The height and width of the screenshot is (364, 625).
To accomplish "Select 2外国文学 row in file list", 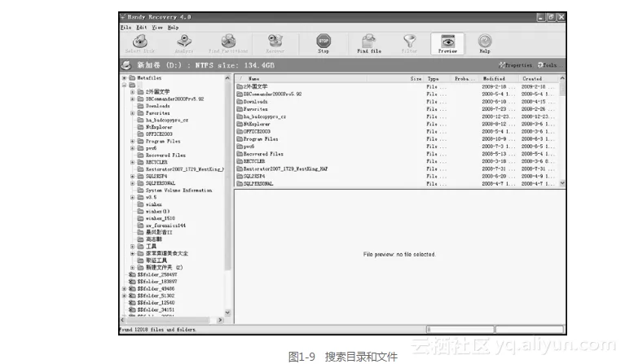I will (x=397, y=86).
